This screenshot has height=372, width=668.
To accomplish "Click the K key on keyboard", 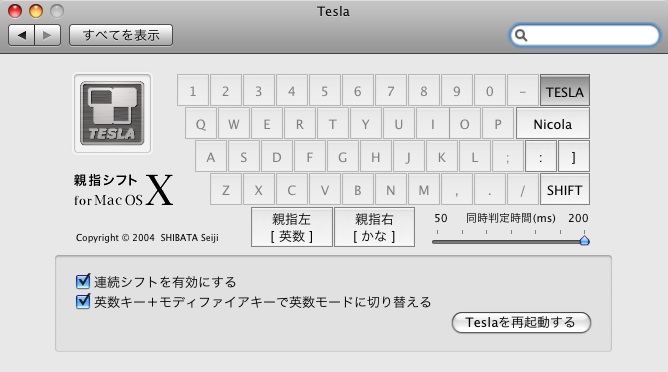I will 442,157.
